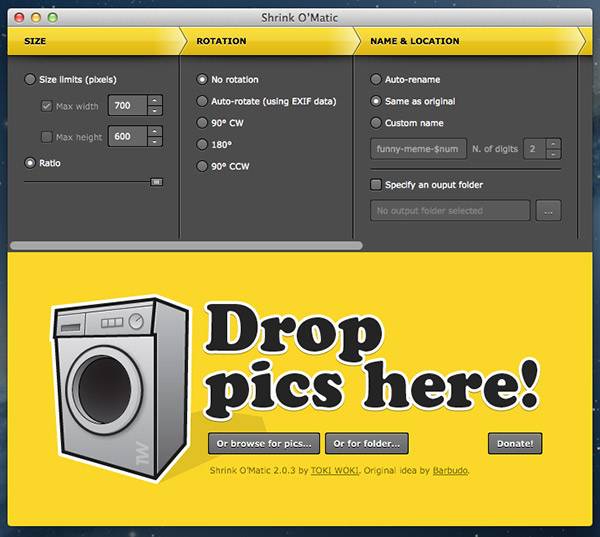The height and width of the screenshot is (537, 600).
Task: Click the horizontal scrollbar under the settings panel
Action: click(x=186, y=245)
